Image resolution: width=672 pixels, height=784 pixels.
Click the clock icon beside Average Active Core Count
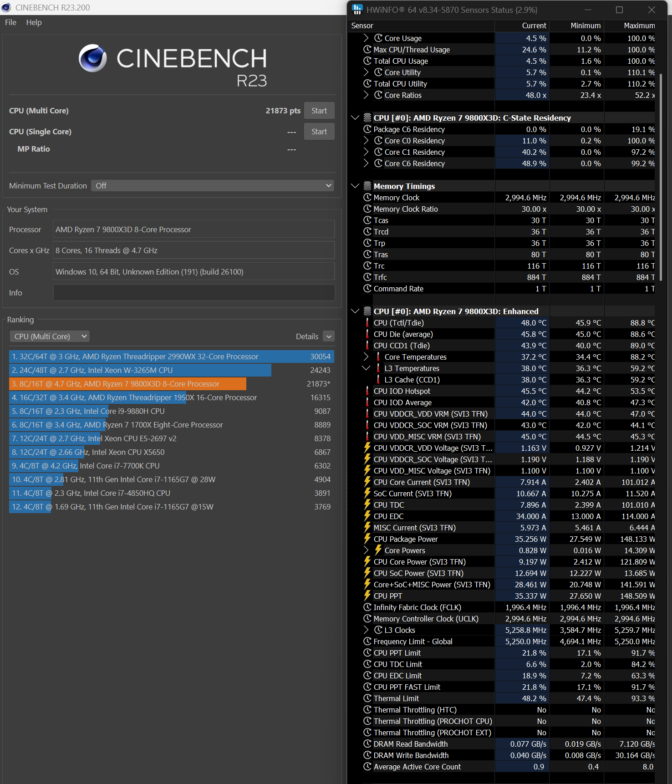click(367, 767)
